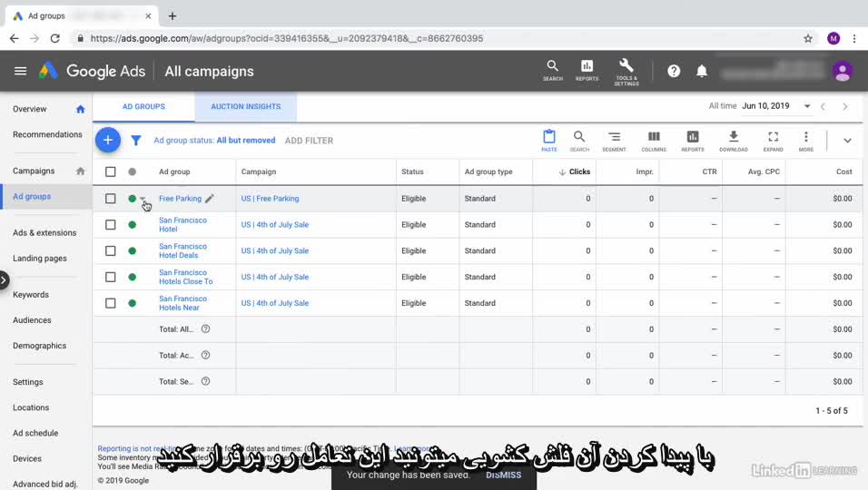Open Keywords in the left sidebar
The image size is (868, 490).
(31, 295)
